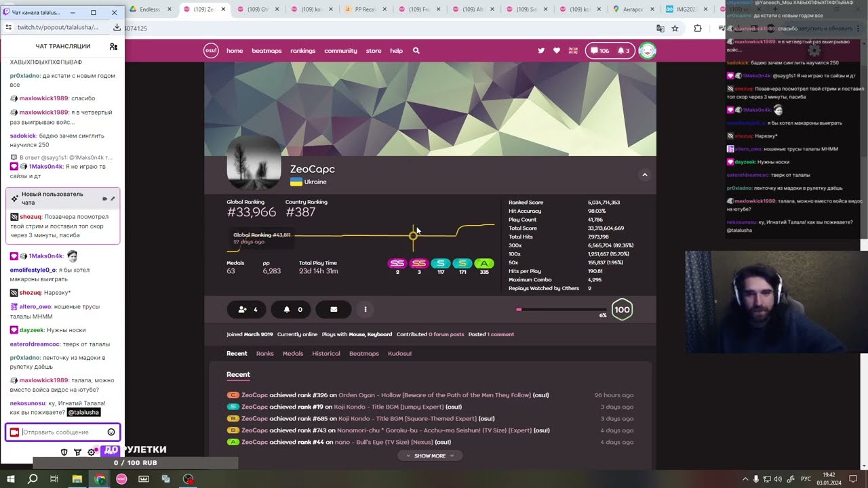Switch to the Kudosu! profile tab

point(399,353)
